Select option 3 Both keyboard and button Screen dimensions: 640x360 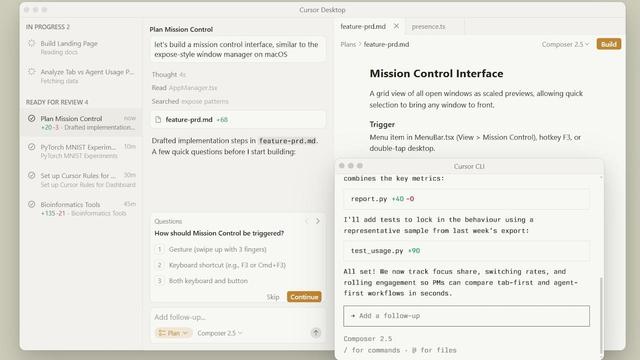[x=202, y=281]
